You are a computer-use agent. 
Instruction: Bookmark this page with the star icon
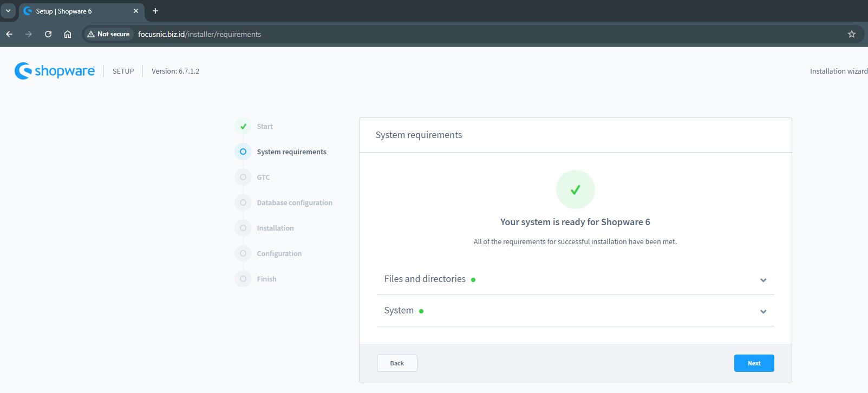851,34
